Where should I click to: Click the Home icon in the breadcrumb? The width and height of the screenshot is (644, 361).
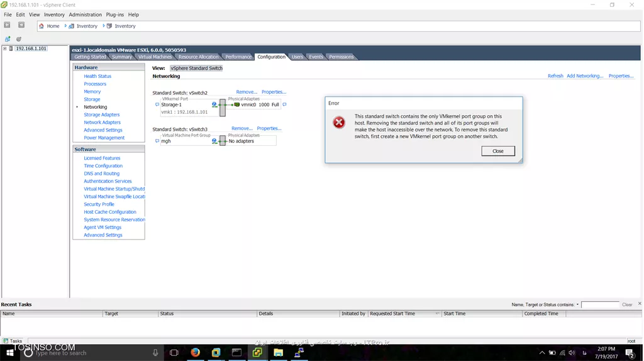[41, 26]
